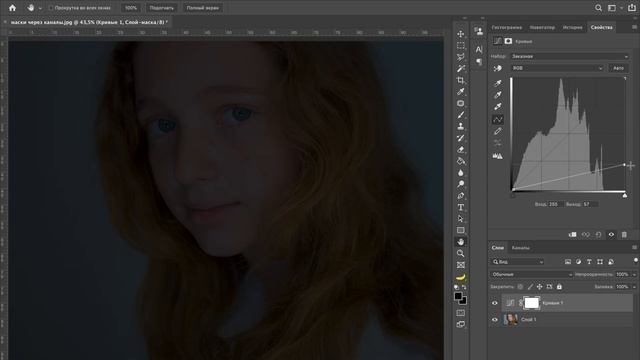The width and height of the screenshot is (640, 360).
Task: Toggle pixel layer filter icon
Action: point(568,262)
